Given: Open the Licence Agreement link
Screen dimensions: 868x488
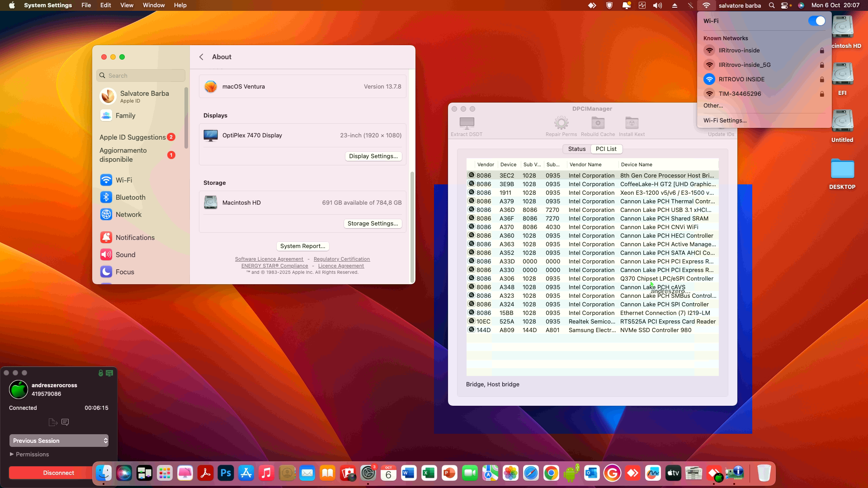Looking at the screenshot, I should click(x=341, y=266).
